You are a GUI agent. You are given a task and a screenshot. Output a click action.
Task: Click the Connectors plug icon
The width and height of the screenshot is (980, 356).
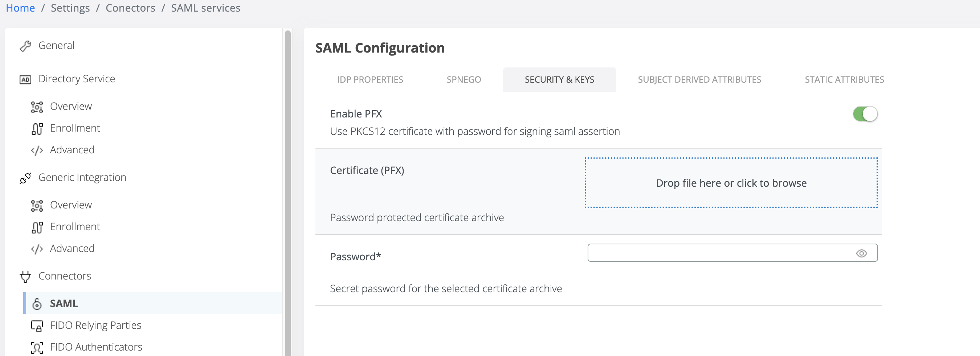25,277
